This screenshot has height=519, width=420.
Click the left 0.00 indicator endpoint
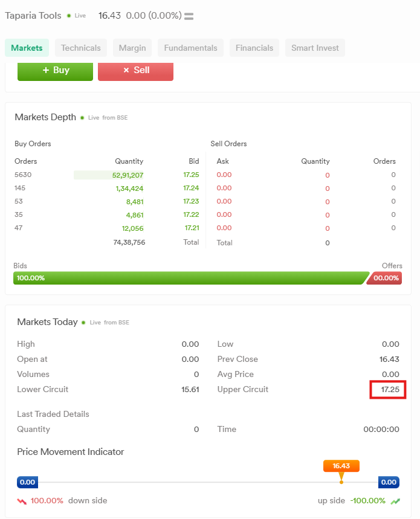[27, 482]
